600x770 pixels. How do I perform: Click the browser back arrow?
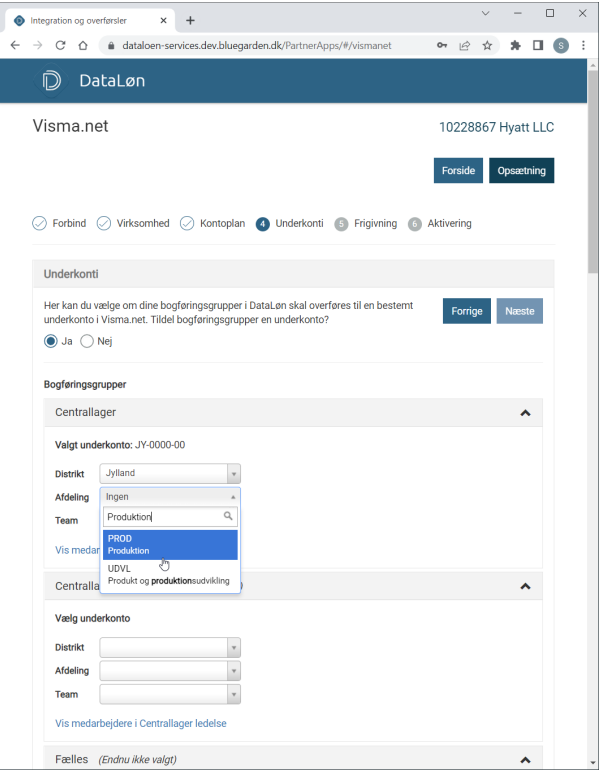click(15, 45)
